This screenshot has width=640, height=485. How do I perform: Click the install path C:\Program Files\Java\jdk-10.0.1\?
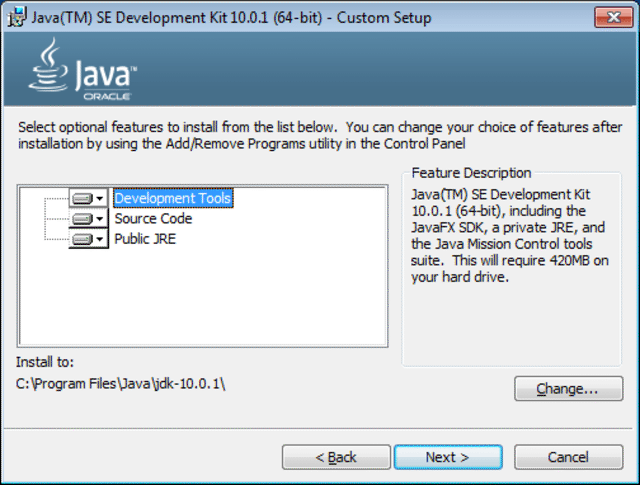point(120,384)
